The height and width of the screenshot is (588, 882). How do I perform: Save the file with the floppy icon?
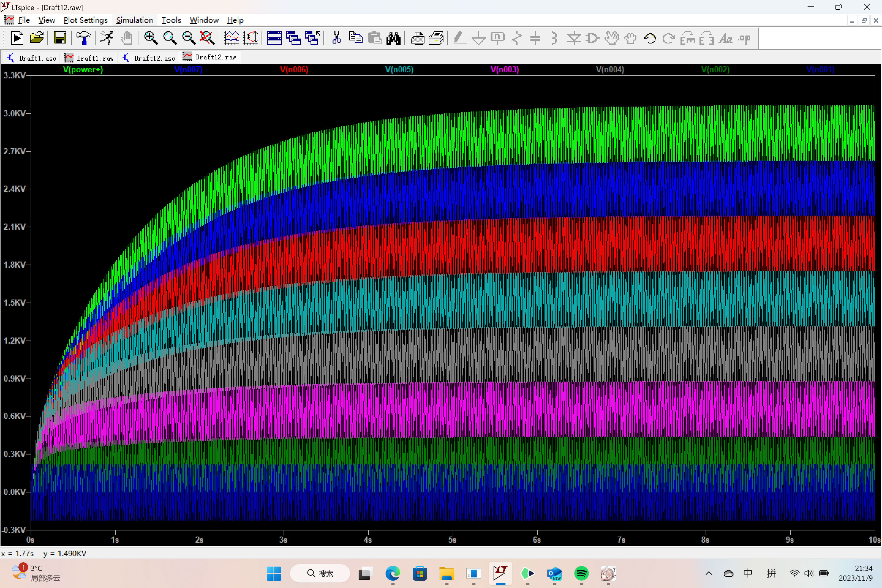point(60,38)
